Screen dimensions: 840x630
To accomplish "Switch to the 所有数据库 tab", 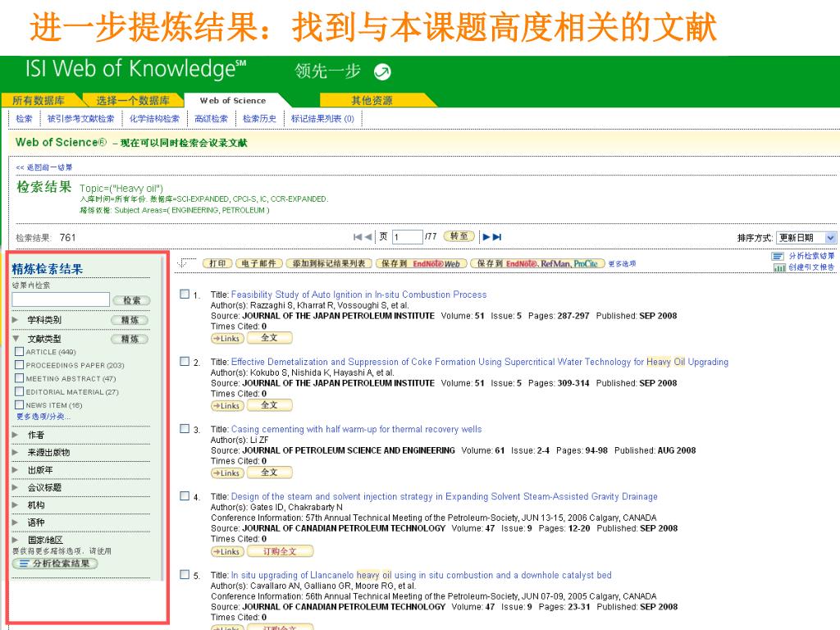I will 39,101.
